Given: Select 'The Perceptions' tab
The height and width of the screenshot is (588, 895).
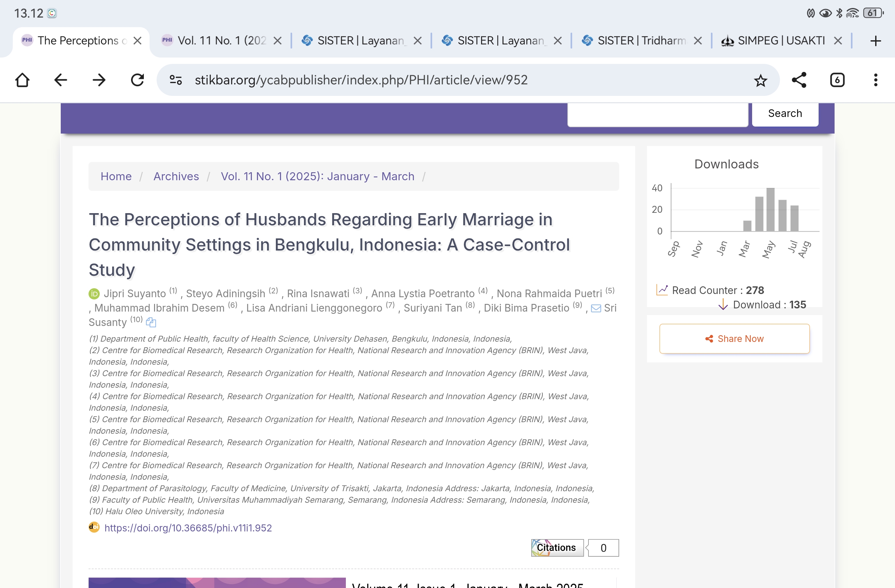Looking at the screenshot, I should (82, 41).
